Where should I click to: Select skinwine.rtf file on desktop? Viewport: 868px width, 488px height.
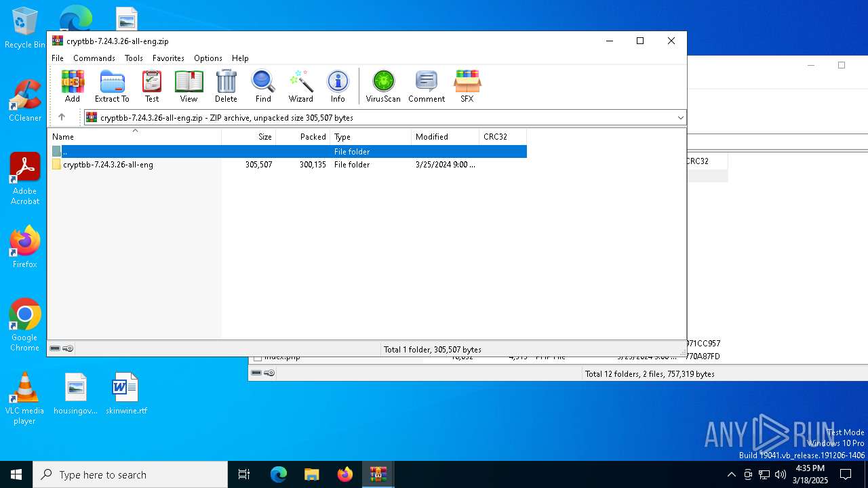126,394
